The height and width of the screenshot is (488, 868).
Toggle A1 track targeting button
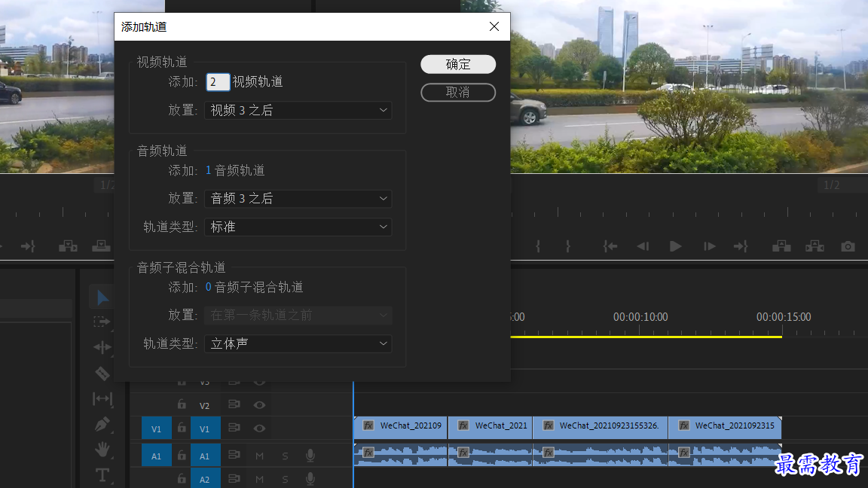click(x=206, y=456)
